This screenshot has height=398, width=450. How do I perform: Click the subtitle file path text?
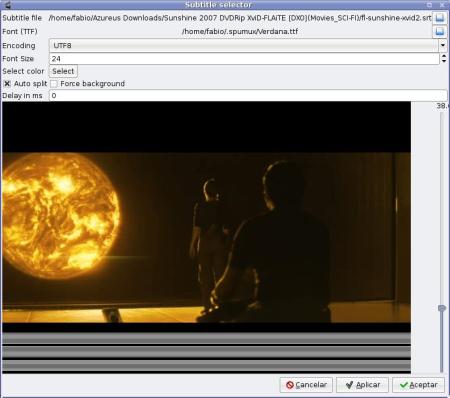pos(240,18)
